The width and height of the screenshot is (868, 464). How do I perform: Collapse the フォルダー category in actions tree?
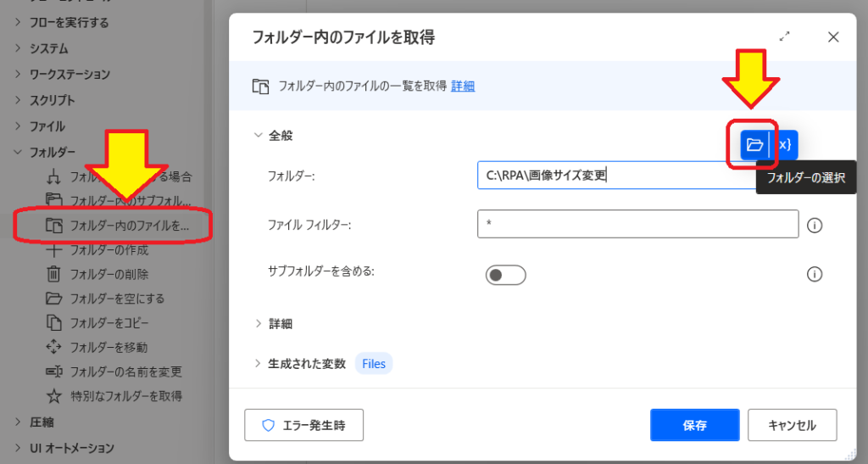[x=18, y=153]
